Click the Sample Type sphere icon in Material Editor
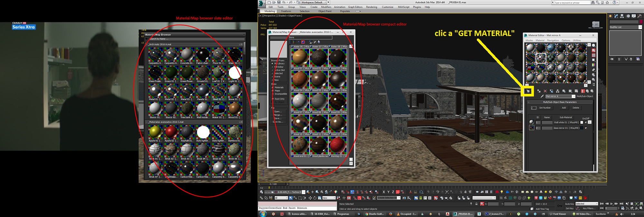Viewport: 644px width, 217px height. (x=593, y=45)
